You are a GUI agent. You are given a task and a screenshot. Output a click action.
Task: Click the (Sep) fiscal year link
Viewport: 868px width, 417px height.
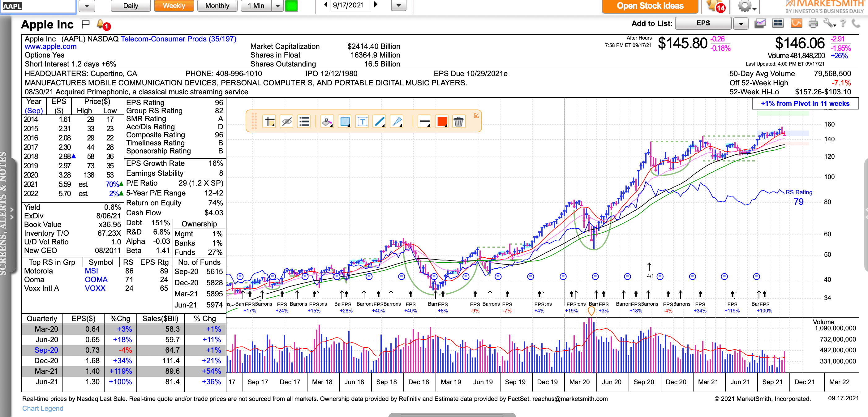click(34, 110)
